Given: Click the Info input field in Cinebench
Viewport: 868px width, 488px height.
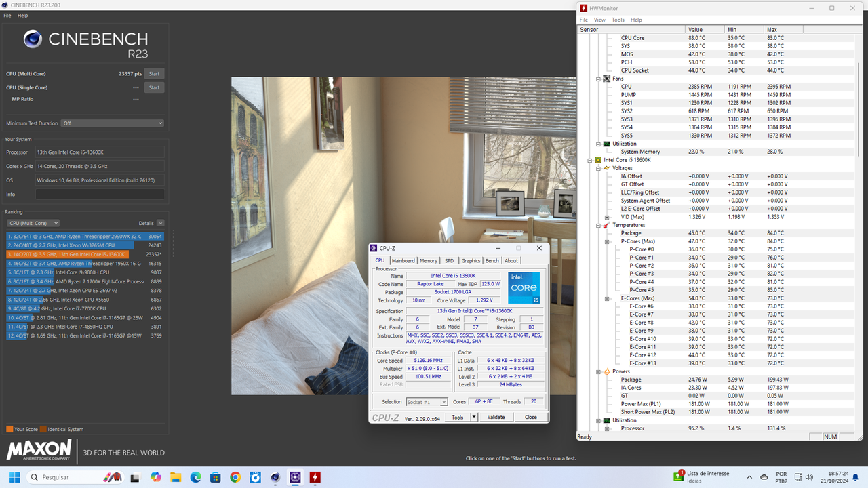Looking at the screenshot, I should click(100, 194).
